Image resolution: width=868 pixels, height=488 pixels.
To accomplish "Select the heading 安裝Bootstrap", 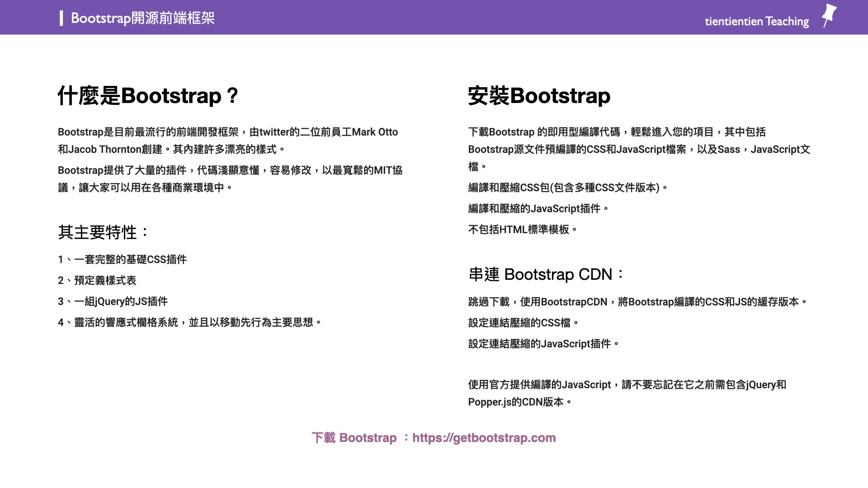I will tap(539, 96).
